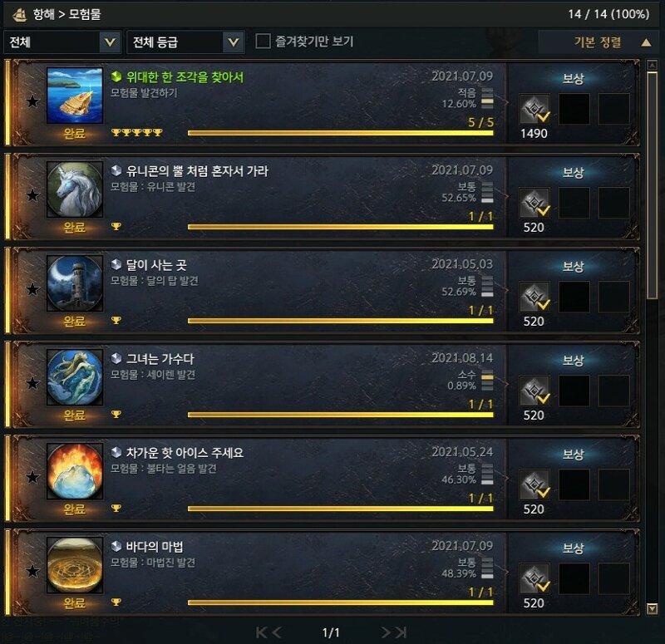
Task: Click the burning ice adventure icon
Action: [x=75, y=471]
